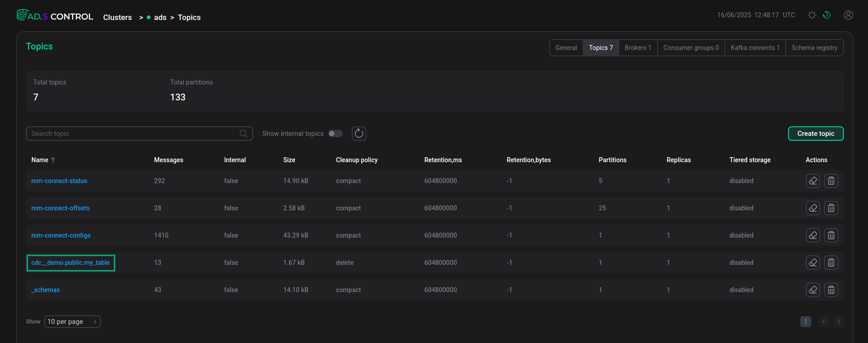Image resolution: width=868 pixels, height=343 pixels.
Task: Switch to the Brokers 1 tab
Action: [638, 48]
